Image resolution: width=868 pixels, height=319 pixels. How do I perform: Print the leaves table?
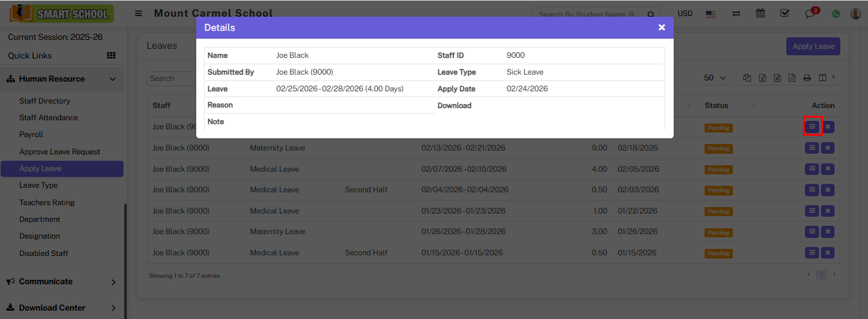click(807, 78)
